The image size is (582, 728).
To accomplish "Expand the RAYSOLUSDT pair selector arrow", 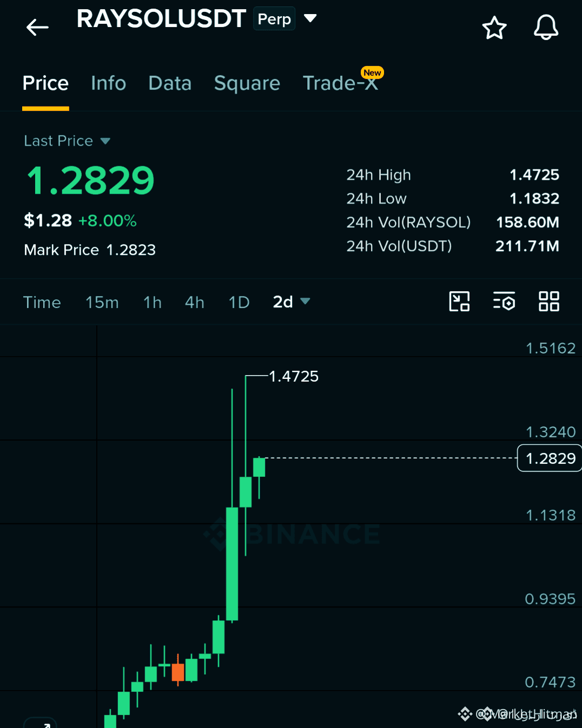I will (310, 18).
